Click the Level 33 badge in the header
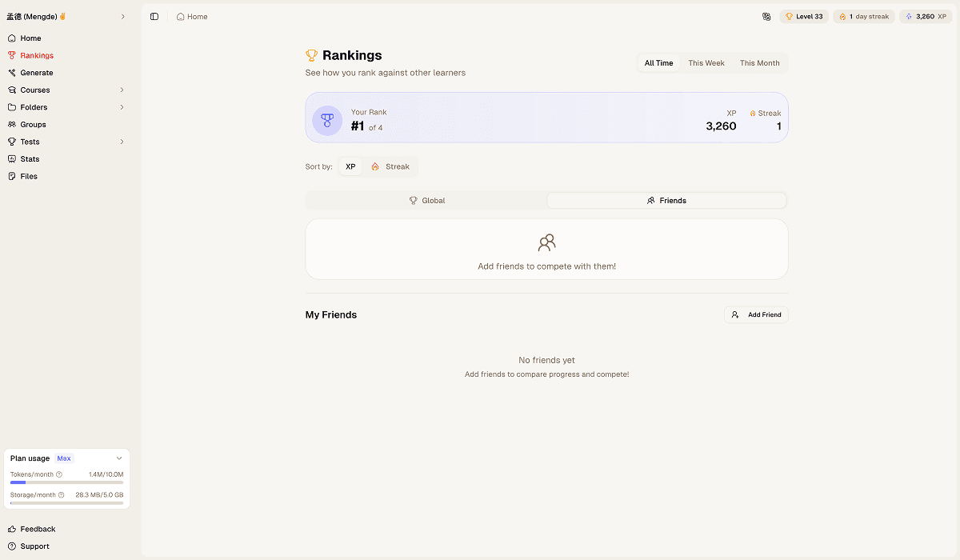Image resolution: width=960 pixels, height=560 pixels. click(x=803, y=16)
